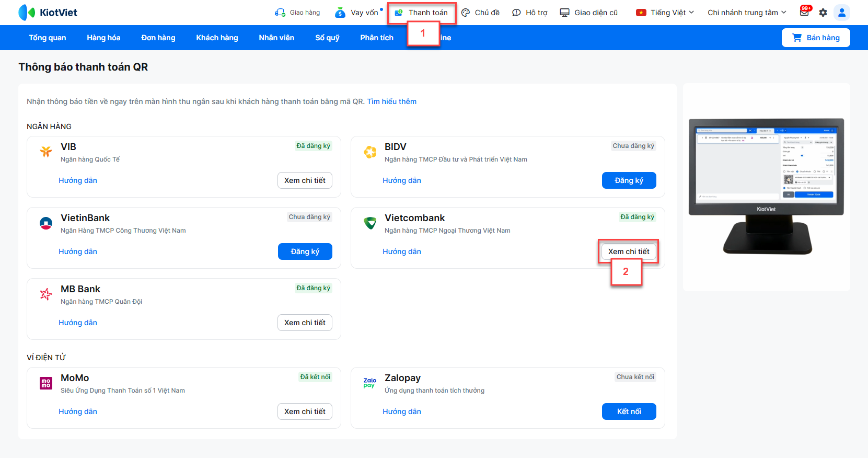Open Thanh toán menu item

coord(422,13)
